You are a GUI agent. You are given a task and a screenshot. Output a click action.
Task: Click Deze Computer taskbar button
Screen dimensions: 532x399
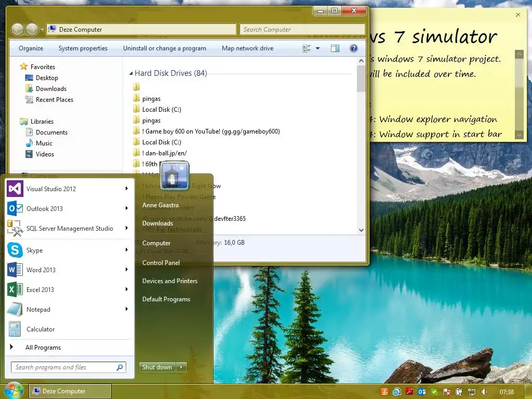tap(70, 391)
